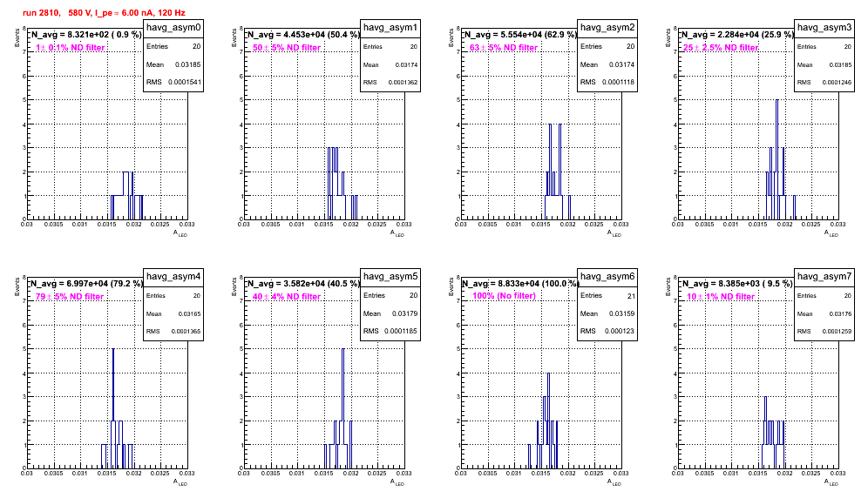
Task: Click the A_LED x-axis title under havg_asym7
Action: (x=831, y=482)
